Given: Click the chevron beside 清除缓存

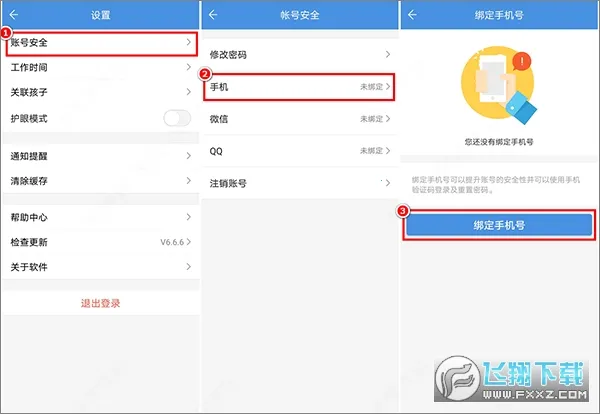Looking at the screenshot, I should [x=188, y=180].
